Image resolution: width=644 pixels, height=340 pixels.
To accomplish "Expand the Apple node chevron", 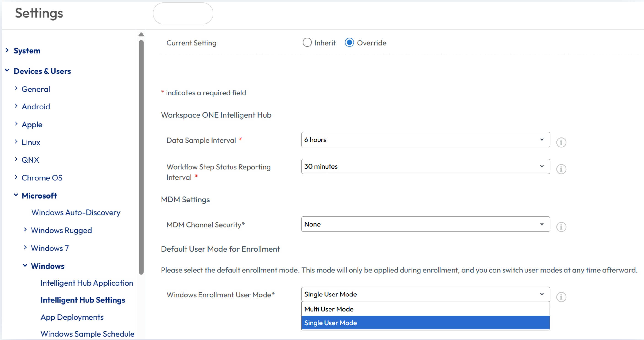I will point(16,124).
